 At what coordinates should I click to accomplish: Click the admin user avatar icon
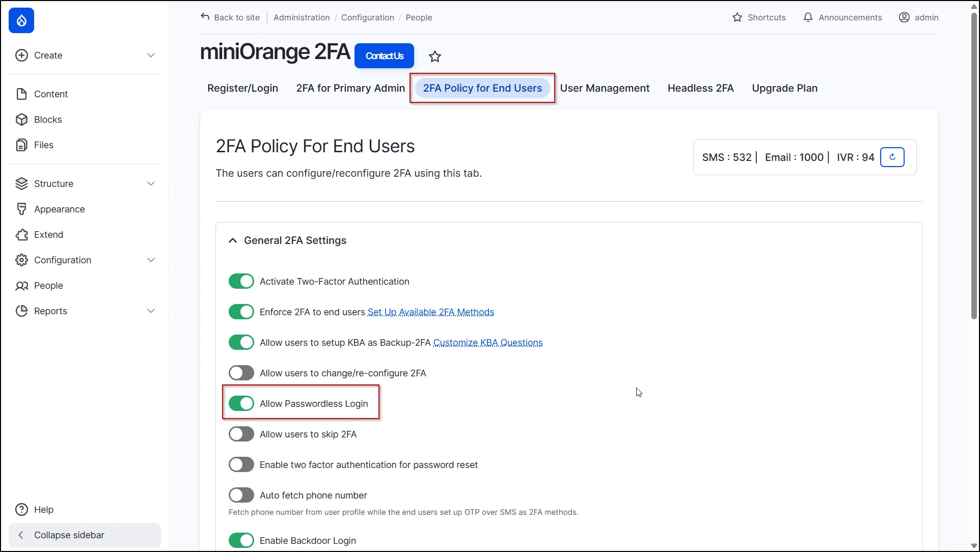(904, 17)
